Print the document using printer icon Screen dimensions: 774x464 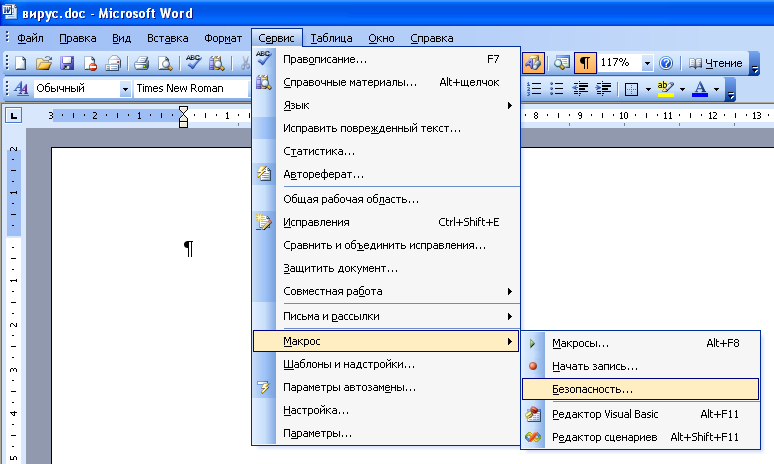coord(141,63)
